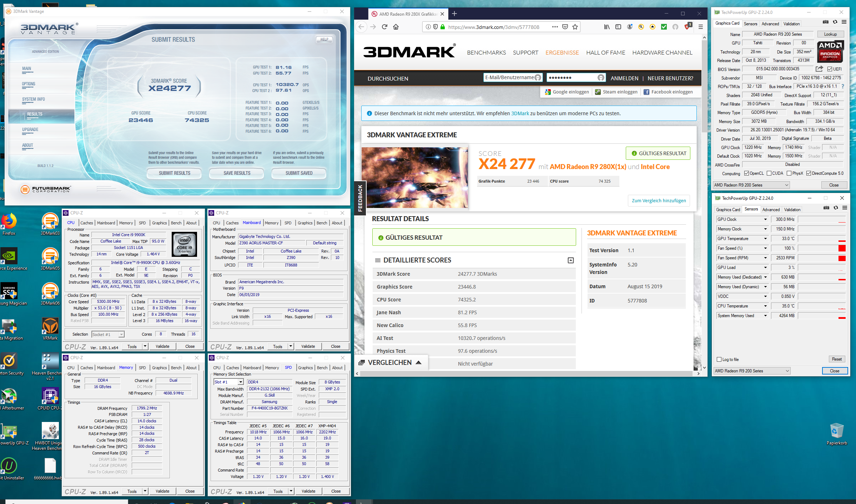This screenshot has width=856, height=504.
Task: Open top GPU-Z hamburger menu icon
Action: [844, 22]
